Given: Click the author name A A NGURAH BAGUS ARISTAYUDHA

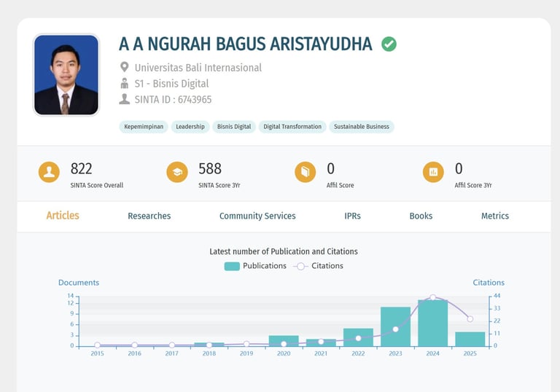Looking at the screenshot, I should (x=246, y=44).
